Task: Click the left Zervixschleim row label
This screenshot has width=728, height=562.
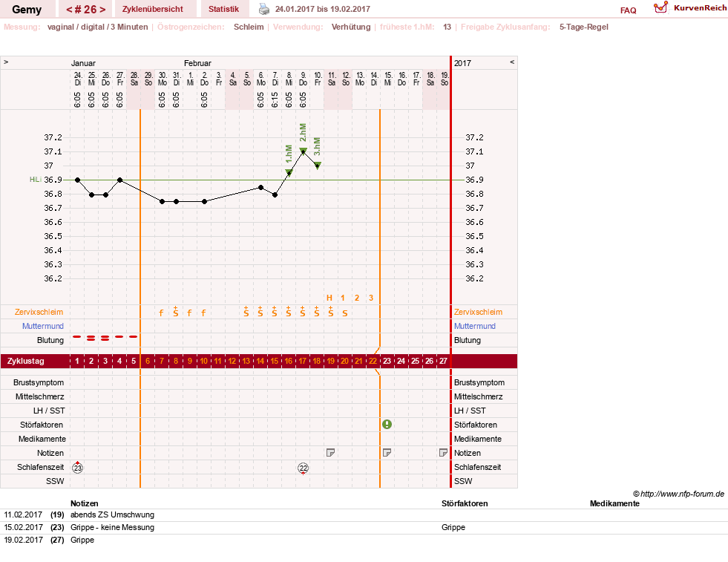Action: tap(39, 312)
